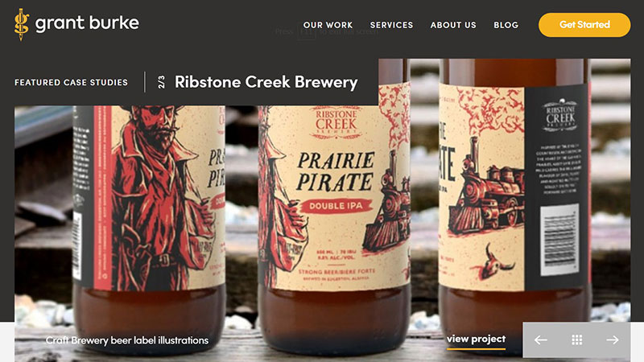Visit the Blog page

click(506, 25)
